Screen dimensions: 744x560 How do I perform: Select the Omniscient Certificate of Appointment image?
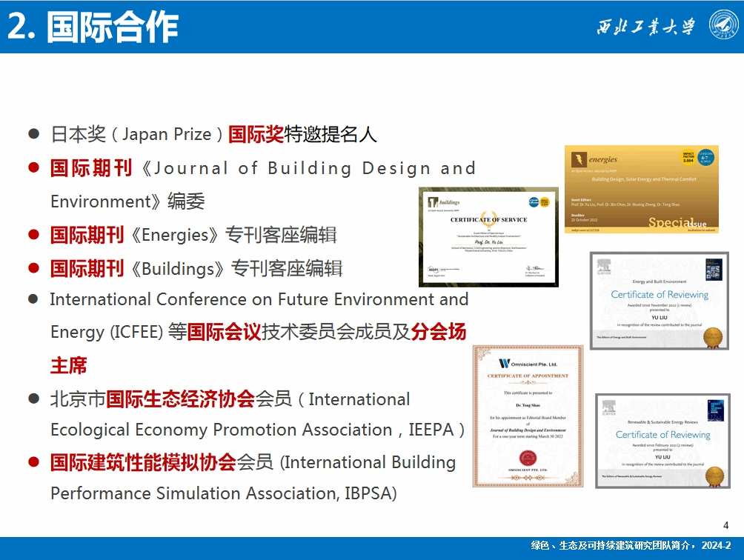pos(528,416)
